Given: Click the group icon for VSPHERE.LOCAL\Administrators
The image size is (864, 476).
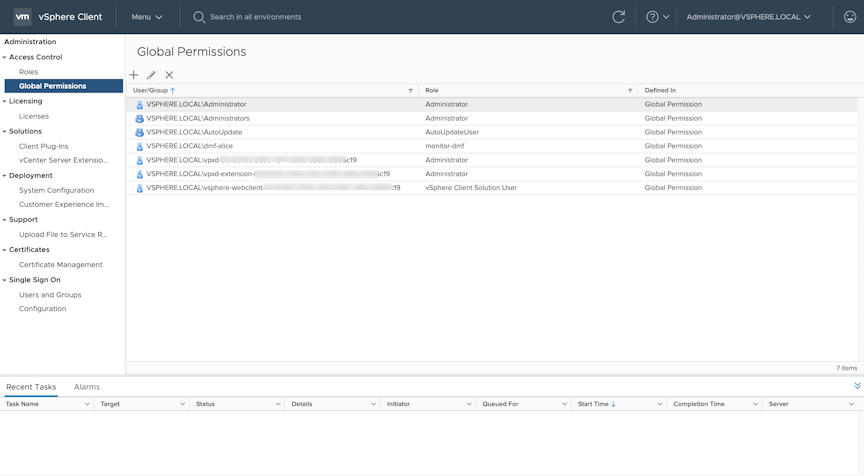Looking at the screenshot, I should click(139, 118).
